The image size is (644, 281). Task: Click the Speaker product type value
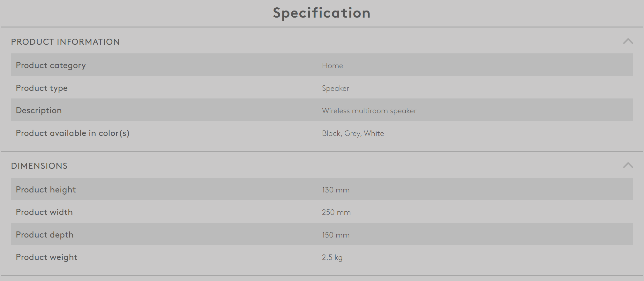pyautogui.click(x=335, y=88)
